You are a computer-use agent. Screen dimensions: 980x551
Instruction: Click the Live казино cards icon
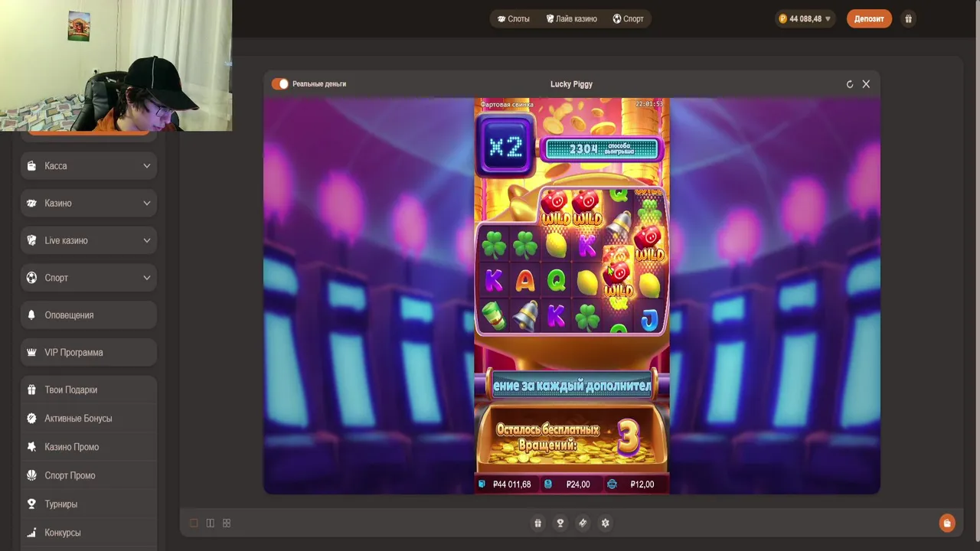click(31, 240)
